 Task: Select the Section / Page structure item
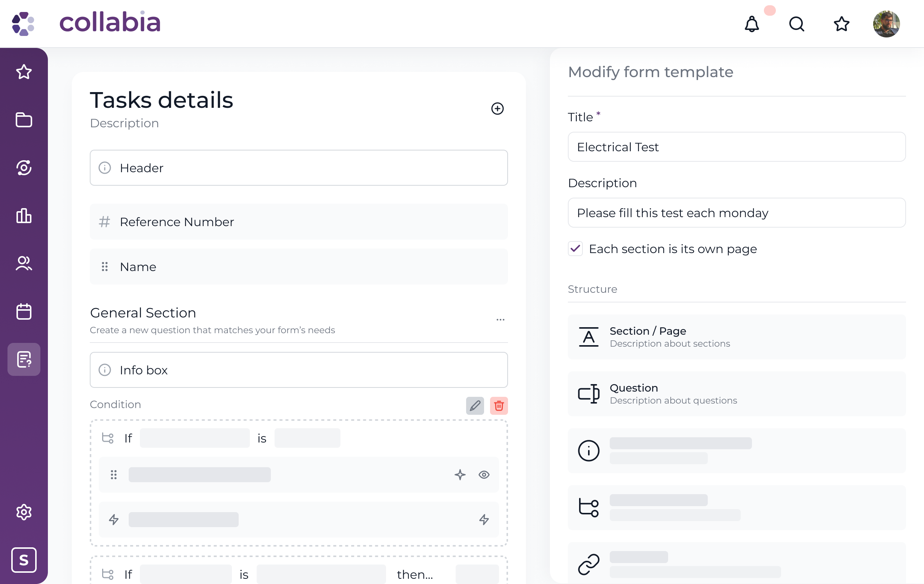(736, 337)
